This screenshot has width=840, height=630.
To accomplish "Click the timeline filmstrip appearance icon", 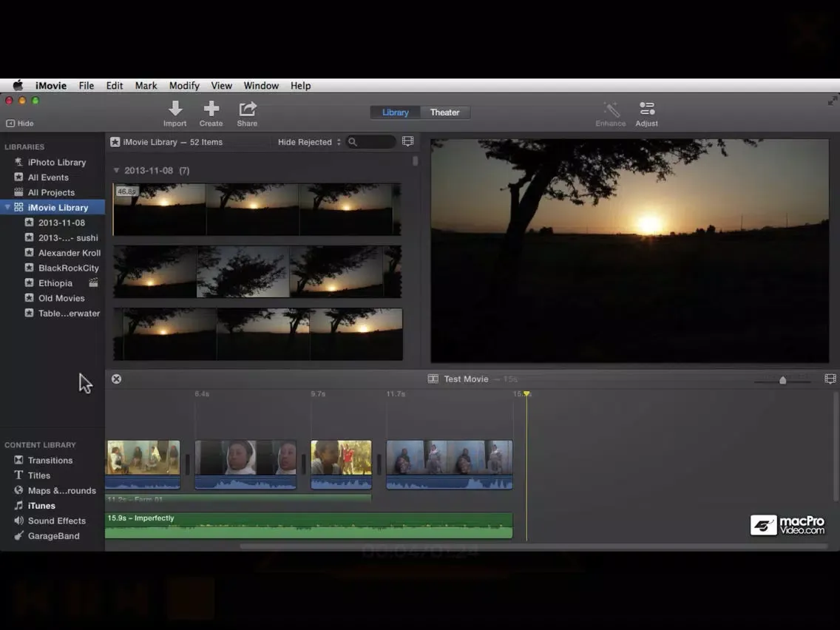I will 830,379.
